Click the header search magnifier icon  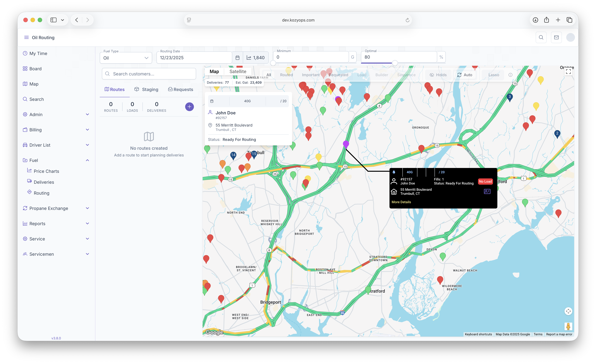[x=541, y=38]
